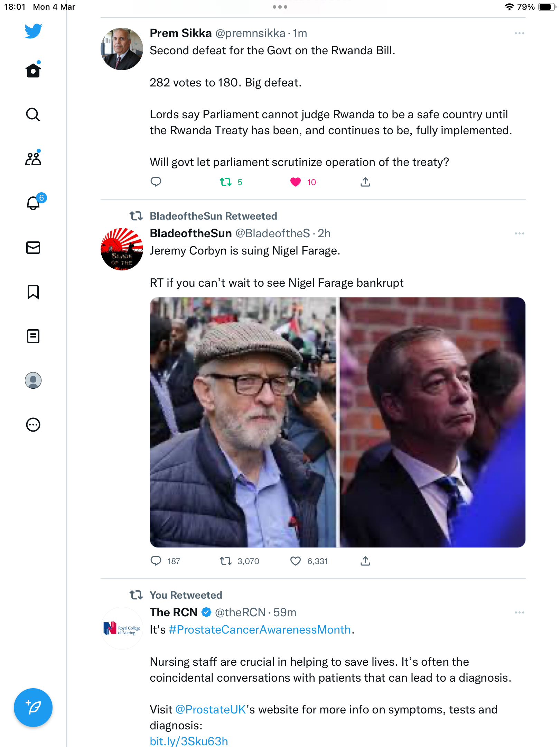Open the Home feed icon

point(33,70)
